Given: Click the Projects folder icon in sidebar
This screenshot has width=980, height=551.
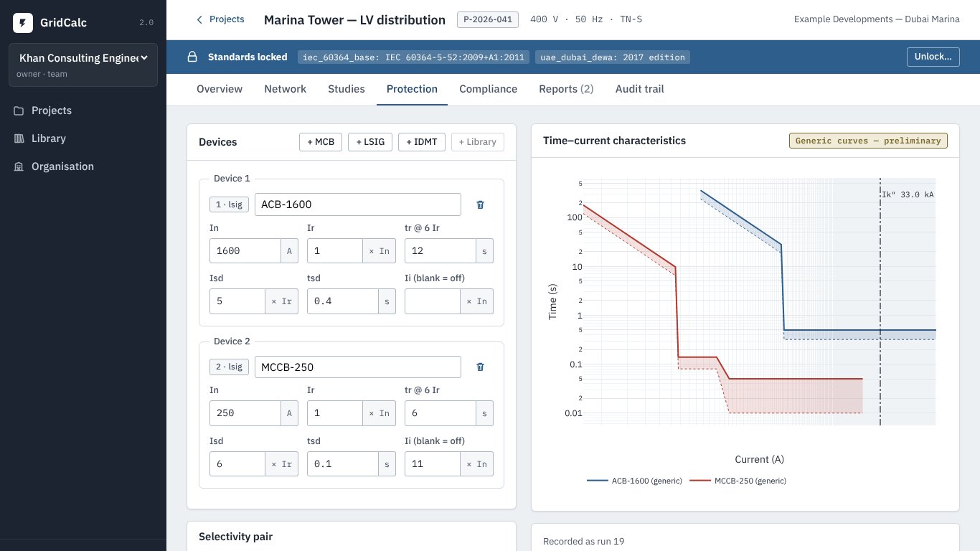Looking at the screenshot, I should click(x=19, y=110).
